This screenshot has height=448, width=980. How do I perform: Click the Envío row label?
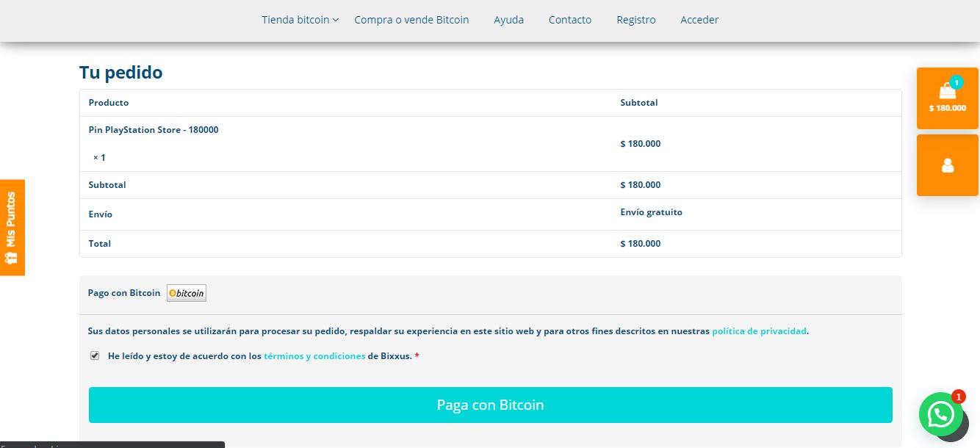coord(101,214)
